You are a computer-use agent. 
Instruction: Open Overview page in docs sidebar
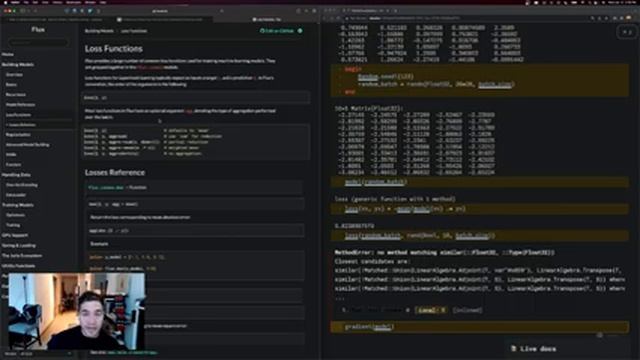coord(14,75)
